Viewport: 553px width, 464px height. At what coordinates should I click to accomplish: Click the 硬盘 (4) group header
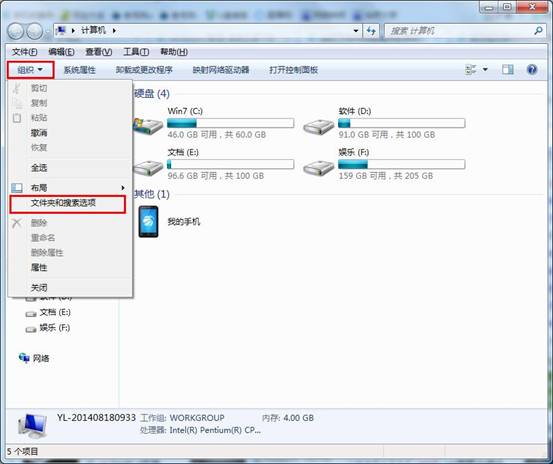pos(152,94)
